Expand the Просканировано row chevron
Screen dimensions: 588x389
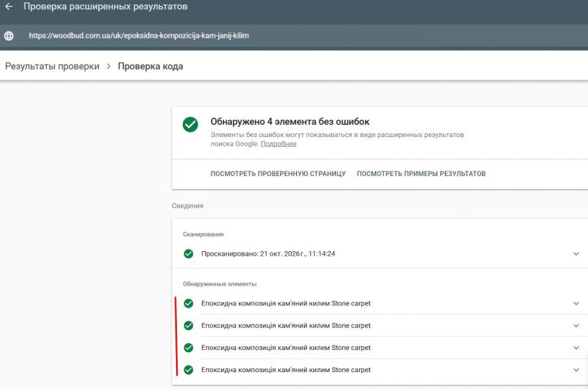[x=576, y=254]
